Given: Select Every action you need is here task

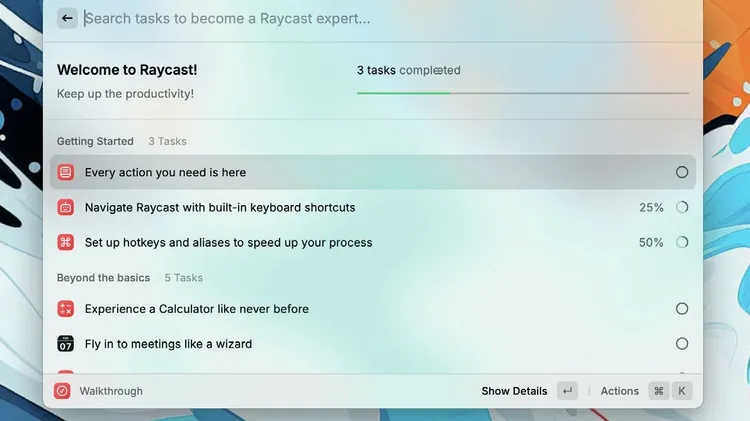Looking at the screenshot, I should coord(373,172).
